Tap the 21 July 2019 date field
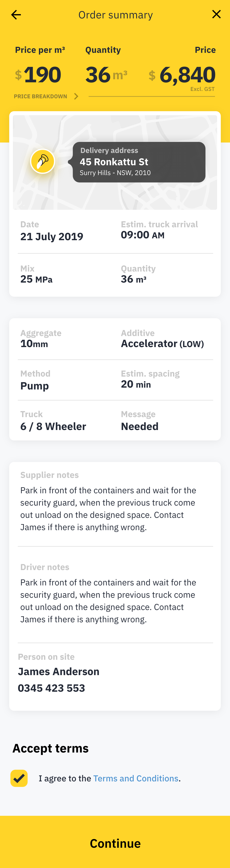The image size is (230, 868). (x=52, y=237)
